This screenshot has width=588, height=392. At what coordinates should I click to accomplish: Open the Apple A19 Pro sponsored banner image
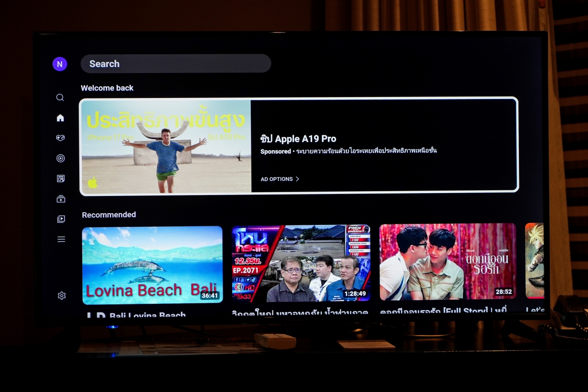(x=166, y=146)
